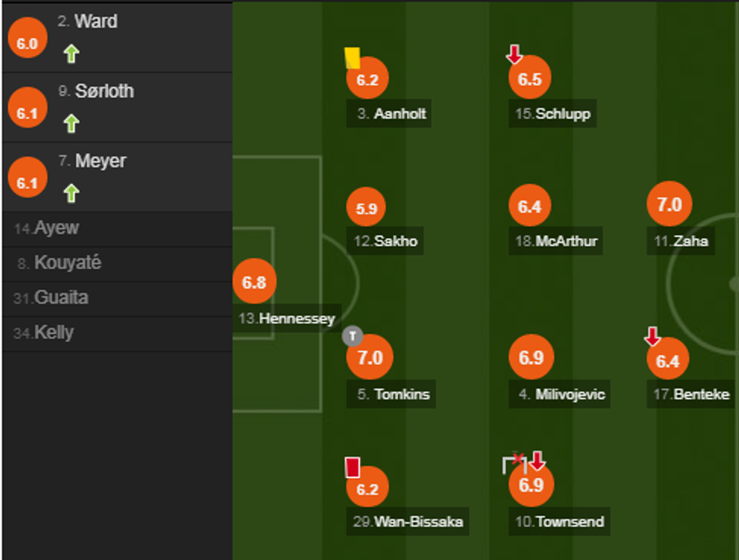Select Kelly in the substitutes list

click(54, 332)
